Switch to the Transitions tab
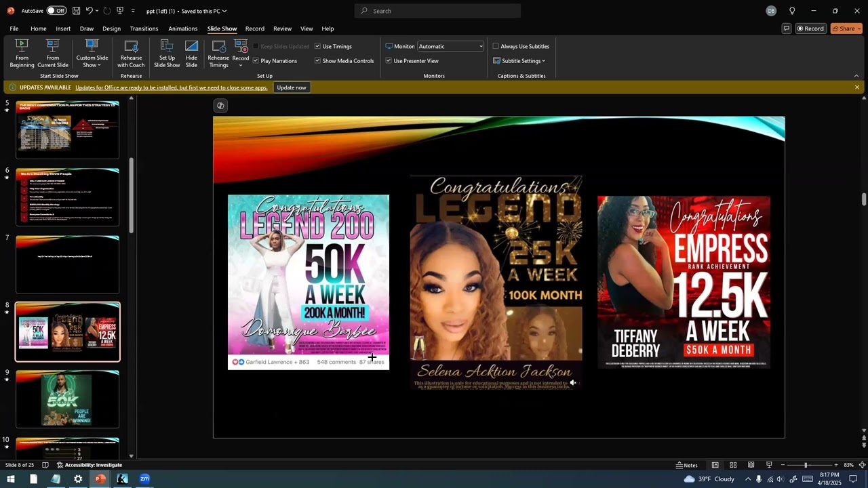Viewport: 868px width, 488px height. 144,28
